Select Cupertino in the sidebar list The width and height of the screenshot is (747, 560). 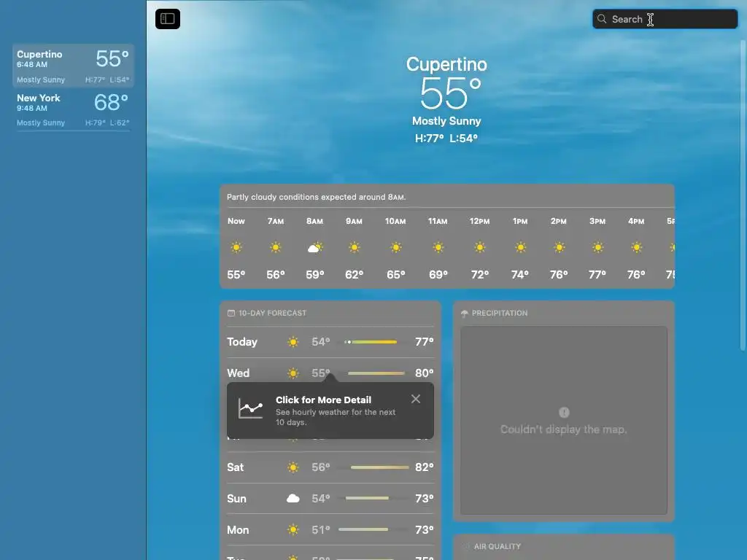tap(74, 66)
